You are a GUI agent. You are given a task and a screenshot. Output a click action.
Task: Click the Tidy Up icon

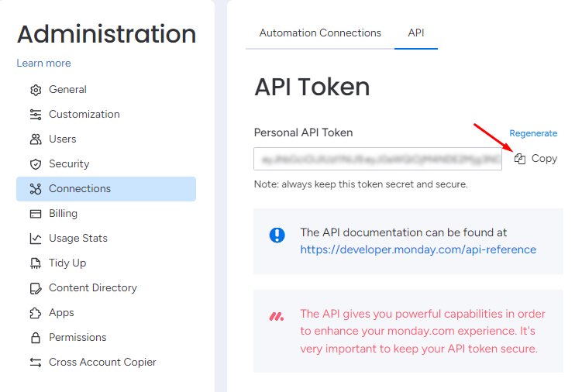35,263
